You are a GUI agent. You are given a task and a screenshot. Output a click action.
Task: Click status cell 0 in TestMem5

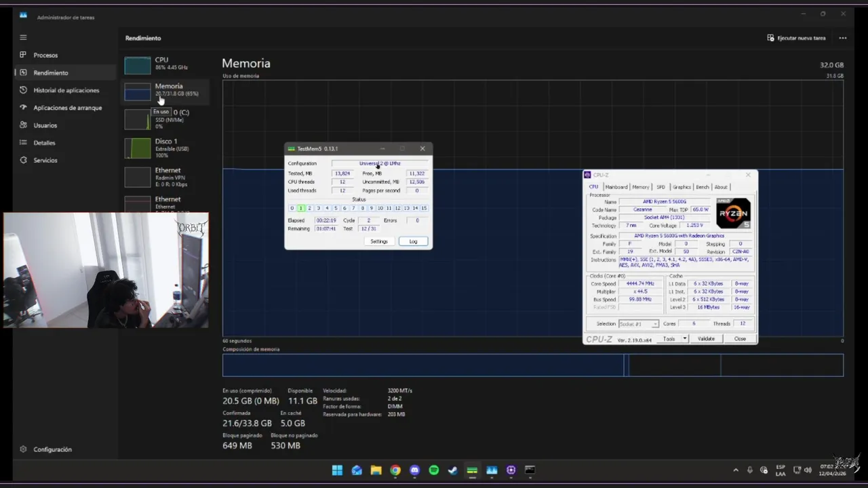[292, 208]
